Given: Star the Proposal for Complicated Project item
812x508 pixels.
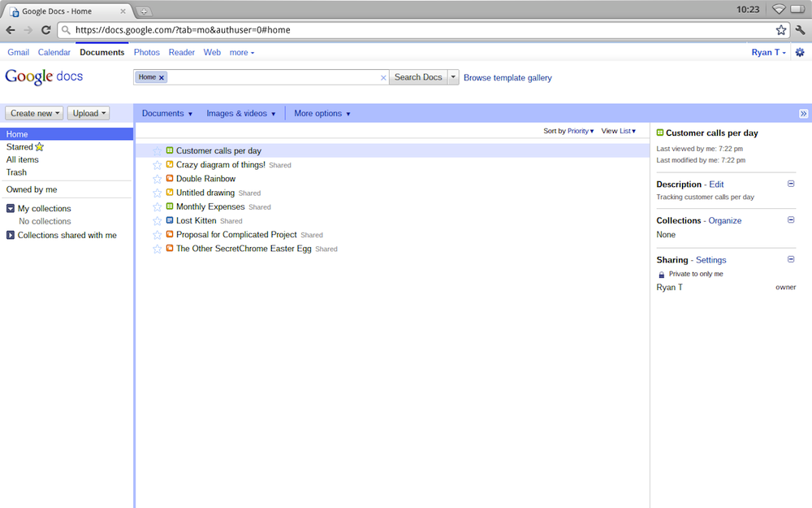Looking at the screenshot, I should point(158,235).
